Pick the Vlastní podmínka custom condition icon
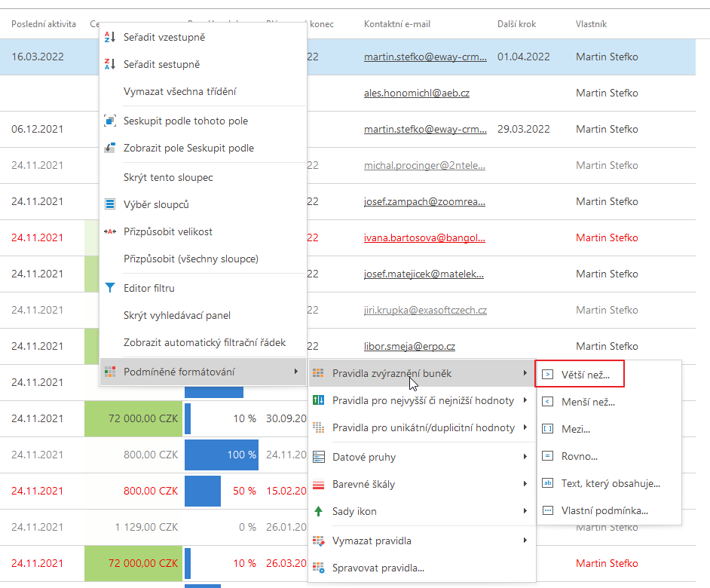The image size is (710, 588). (548, 510)
